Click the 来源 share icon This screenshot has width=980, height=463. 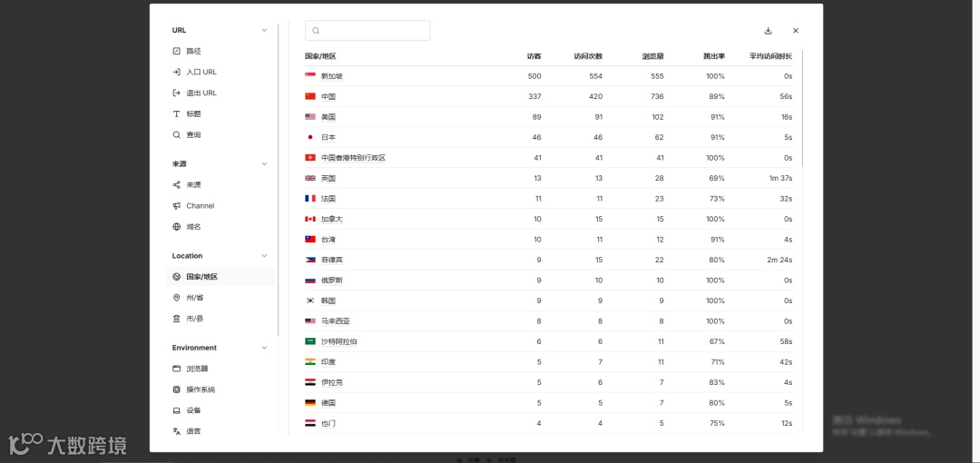(x=176, y=185)
